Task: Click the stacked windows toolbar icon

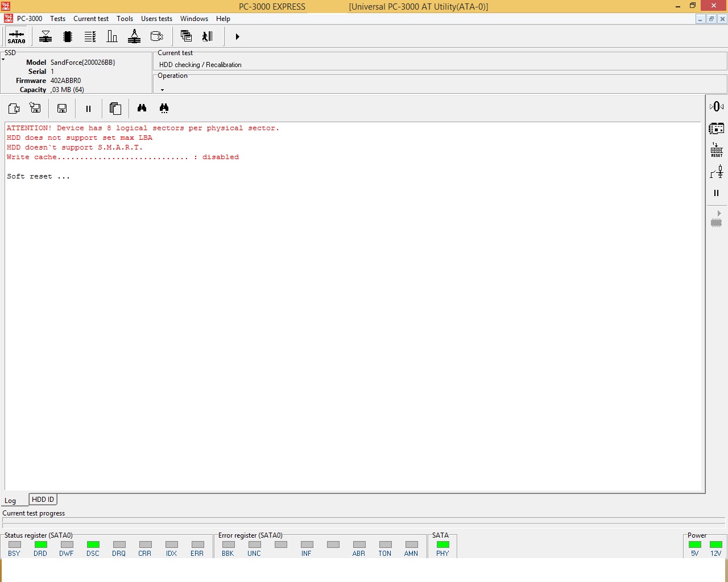Action: coord(186,36)
